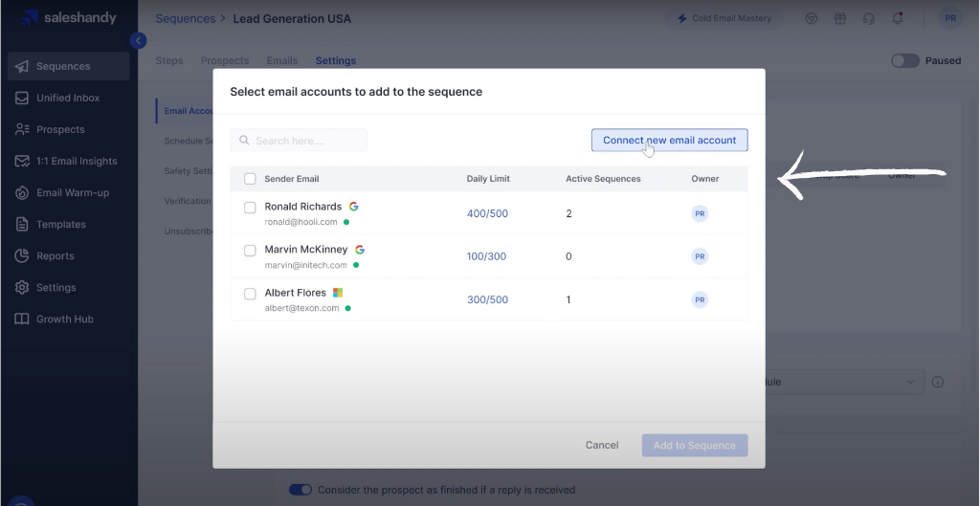980x506 pixels.
Task: Open the schedule dropdown behind the dialog
Action: pyautogui.click(x=844, y=382)
